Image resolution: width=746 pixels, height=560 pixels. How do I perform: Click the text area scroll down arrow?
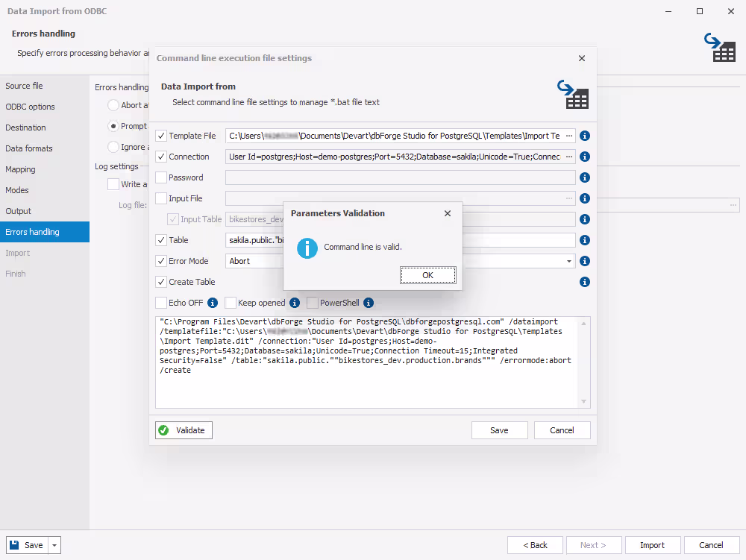584,402
